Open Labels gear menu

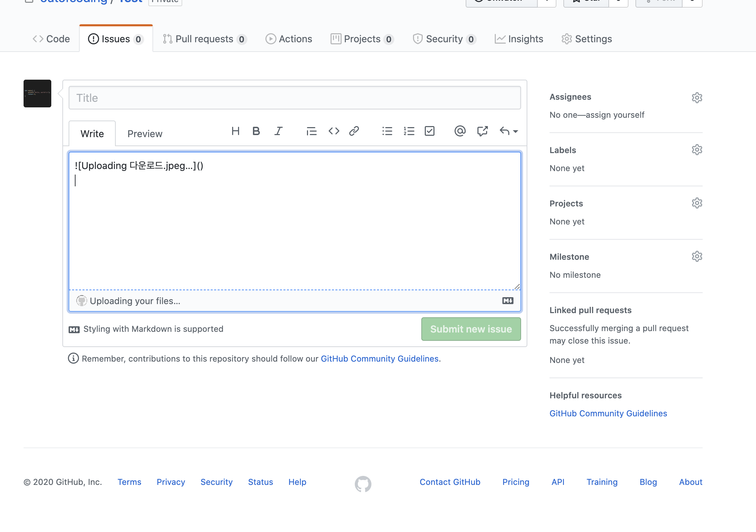(697, 150)
